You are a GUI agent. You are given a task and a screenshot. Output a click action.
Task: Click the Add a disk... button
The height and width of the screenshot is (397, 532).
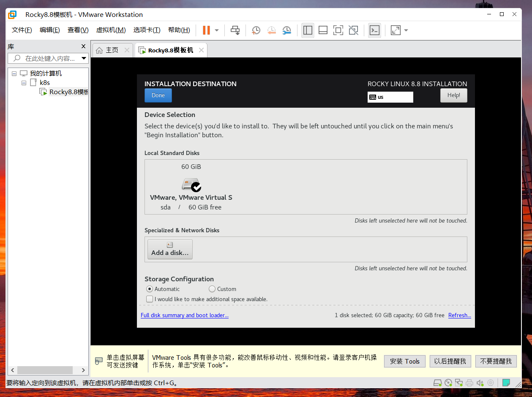coord(170,249)
